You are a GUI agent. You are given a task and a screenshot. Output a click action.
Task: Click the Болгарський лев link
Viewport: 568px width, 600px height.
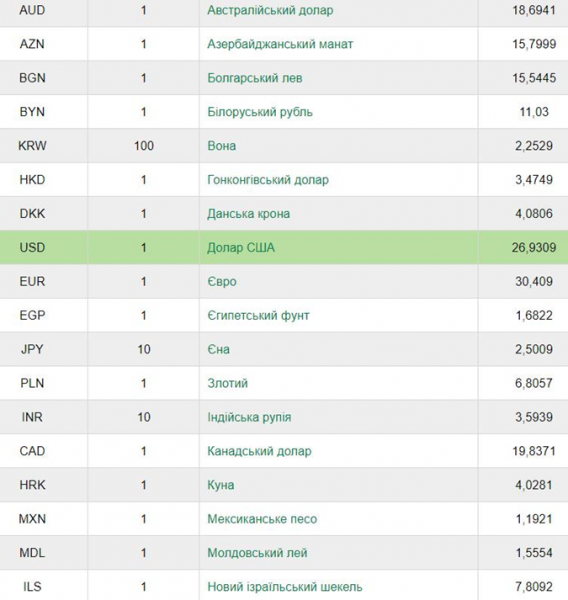pos(255,78)
